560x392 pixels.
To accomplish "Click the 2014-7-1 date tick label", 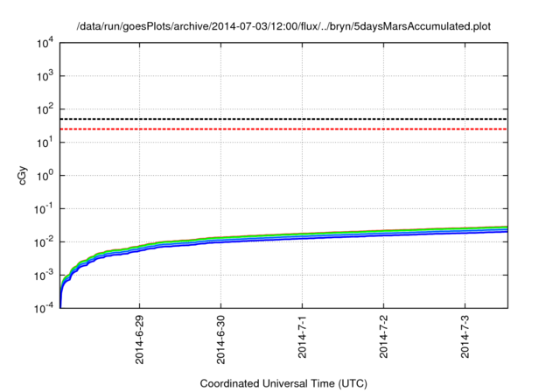I will click(x=302, y=336).
